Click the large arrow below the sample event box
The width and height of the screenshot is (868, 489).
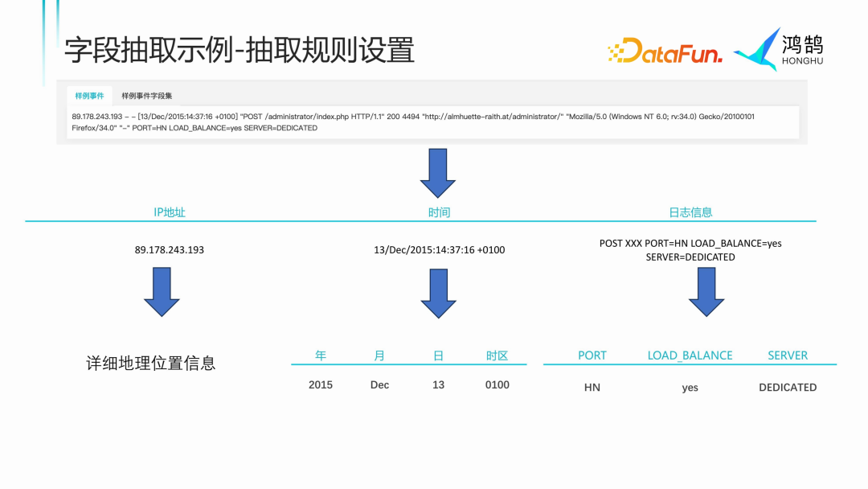[x=438, y=173]
